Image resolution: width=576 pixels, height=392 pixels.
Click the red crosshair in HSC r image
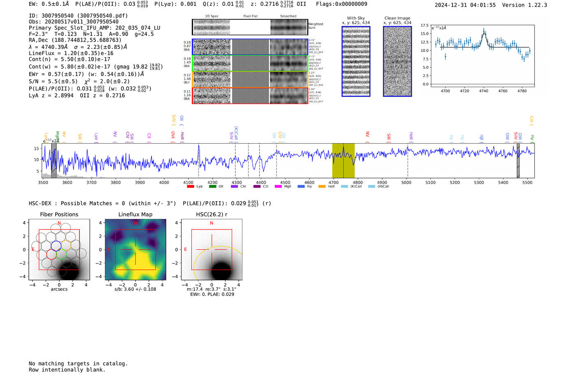pos(211,249)
